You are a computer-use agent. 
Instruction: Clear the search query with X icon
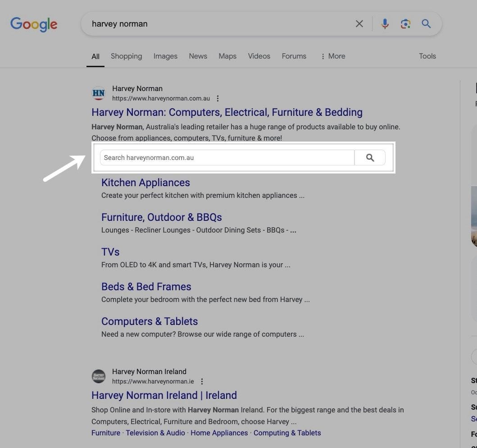coord(359,24)
